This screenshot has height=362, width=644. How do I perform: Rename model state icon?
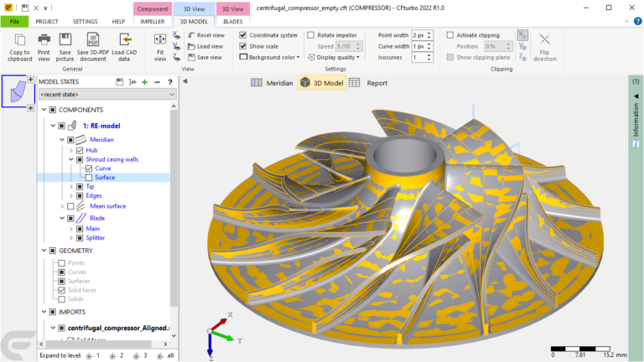[132, 82]
